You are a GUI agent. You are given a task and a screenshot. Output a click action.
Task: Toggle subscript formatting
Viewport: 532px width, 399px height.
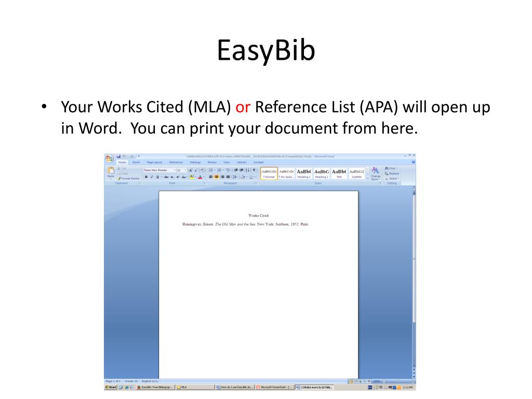click(x=172, y=177)
